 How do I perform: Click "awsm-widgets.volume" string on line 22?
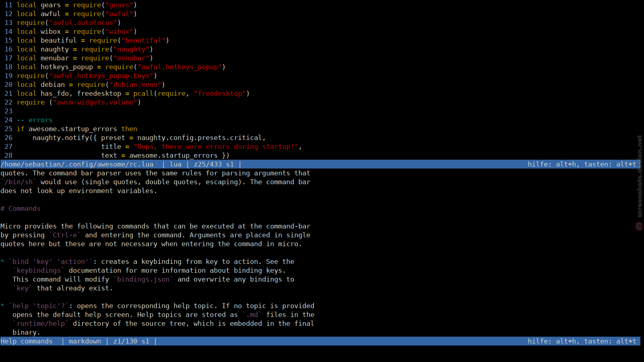pos(95,102)
